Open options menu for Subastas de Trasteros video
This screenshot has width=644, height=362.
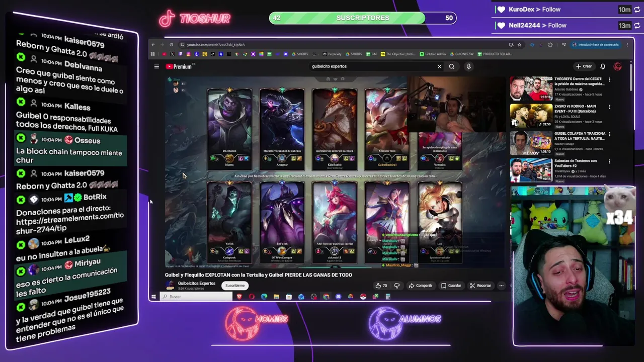[x=609, y=161]
